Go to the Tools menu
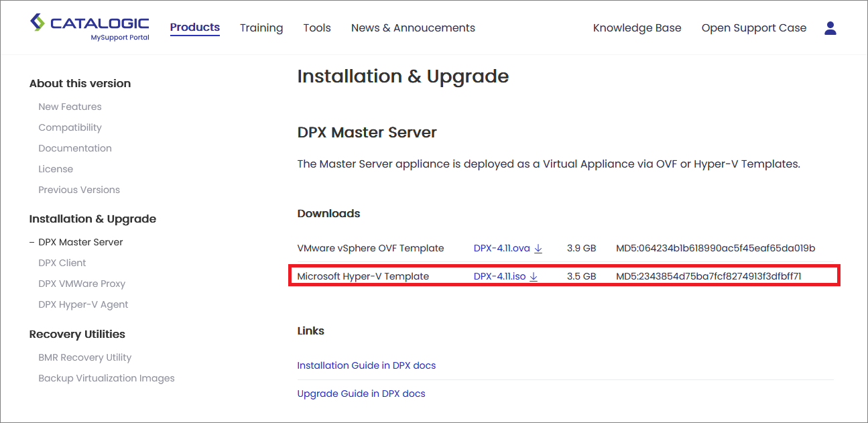This screenshot has height=423, width=868. (317, 28)
